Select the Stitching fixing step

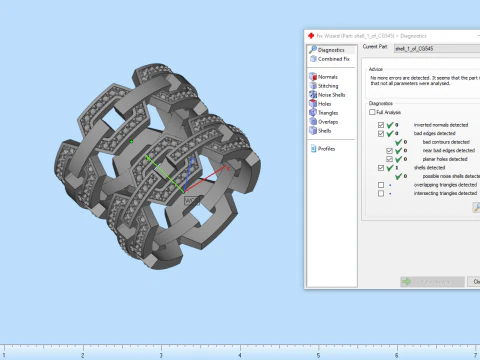[x=323, y=86]
